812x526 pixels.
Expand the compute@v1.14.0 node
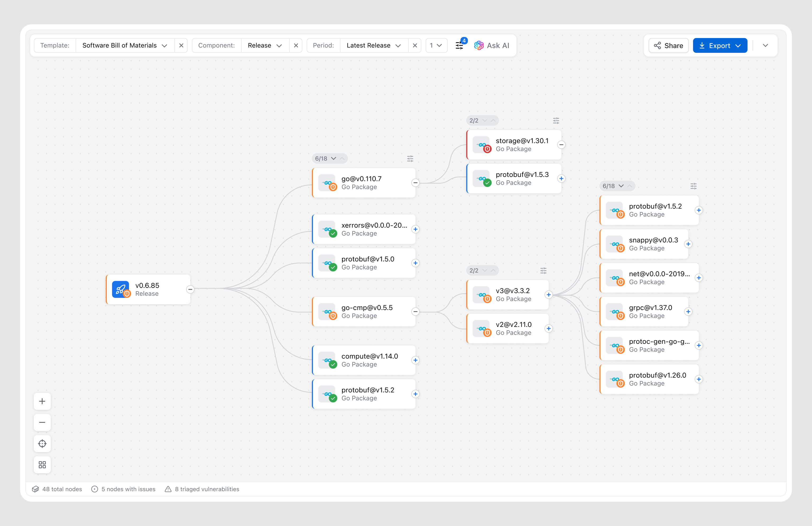point(415,360)
